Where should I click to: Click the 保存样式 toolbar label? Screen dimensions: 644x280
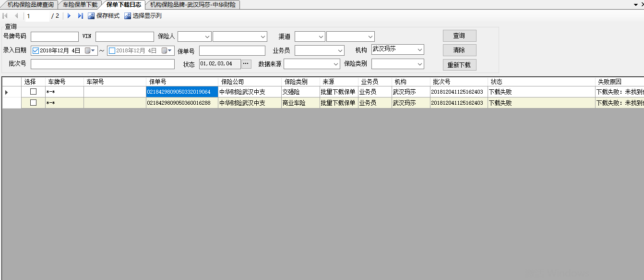pyautogui.click(x=108, y=16)
